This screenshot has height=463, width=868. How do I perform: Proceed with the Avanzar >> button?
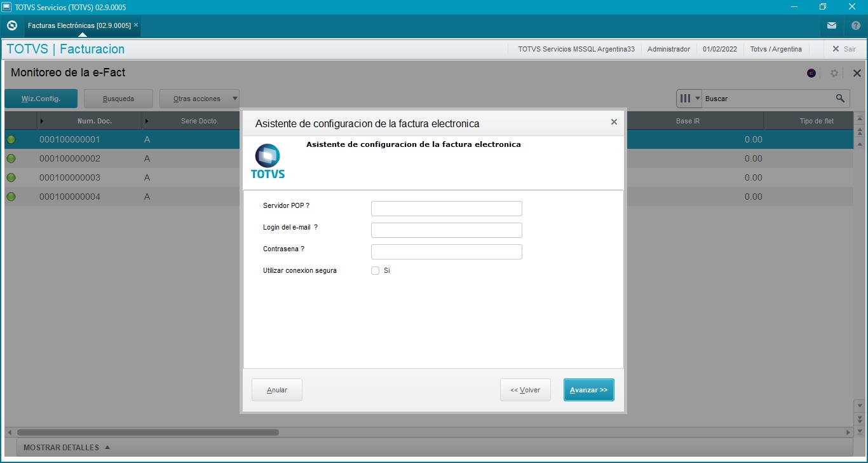pos(589,390)
